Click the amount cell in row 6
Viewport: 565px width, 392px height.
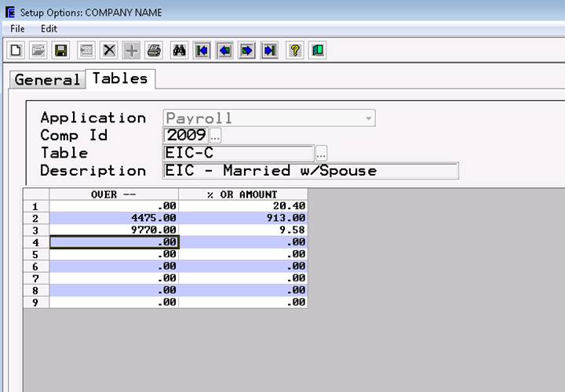click(x=242, y=266)
